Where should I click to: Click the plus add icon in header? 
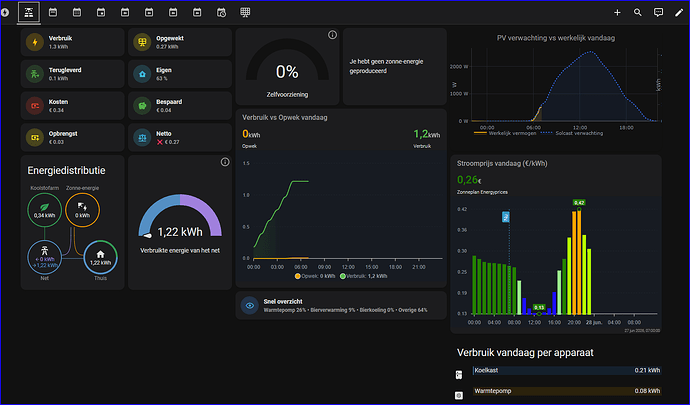click(x=617, y=12)
